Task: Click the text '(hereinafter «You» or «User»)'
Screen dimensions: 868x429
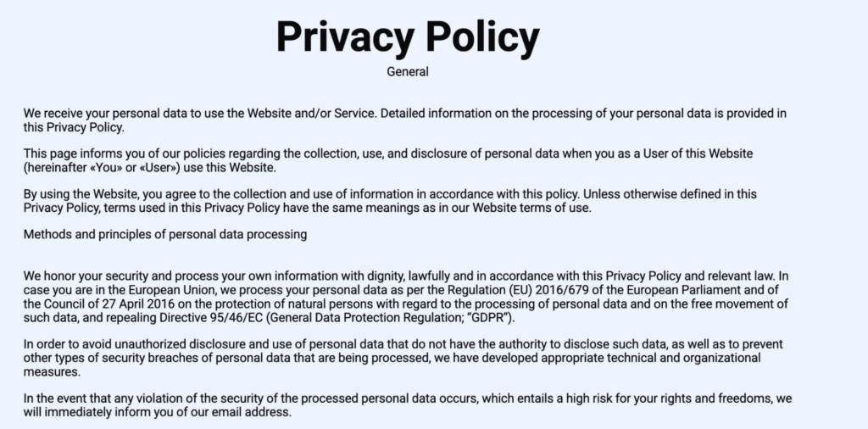Action: pos(102,168)
